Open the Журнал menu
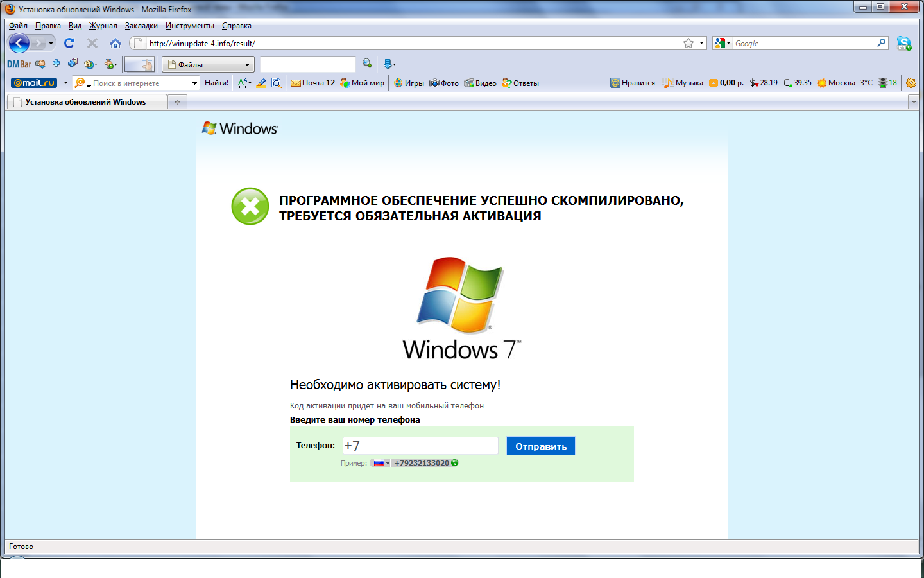The width and height of the screenshot is (924, 578). click(x=103, y=26)
